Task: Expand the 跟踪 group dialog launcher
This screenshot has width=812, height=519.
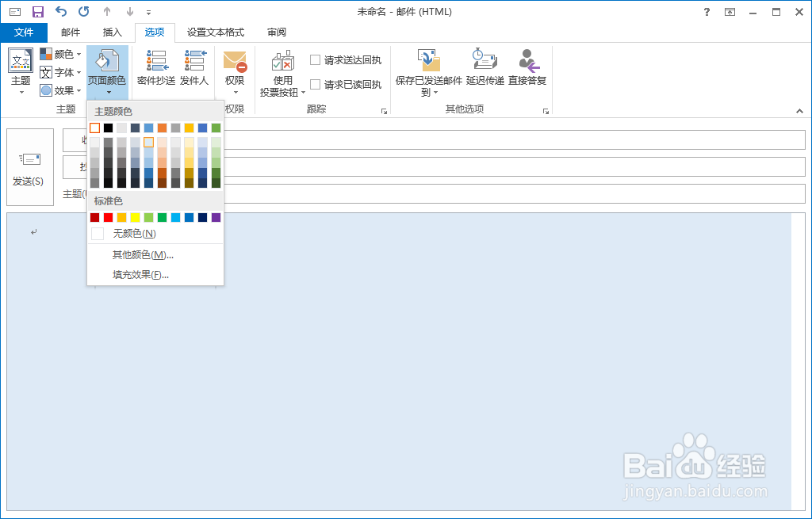Action: point(385,111)
